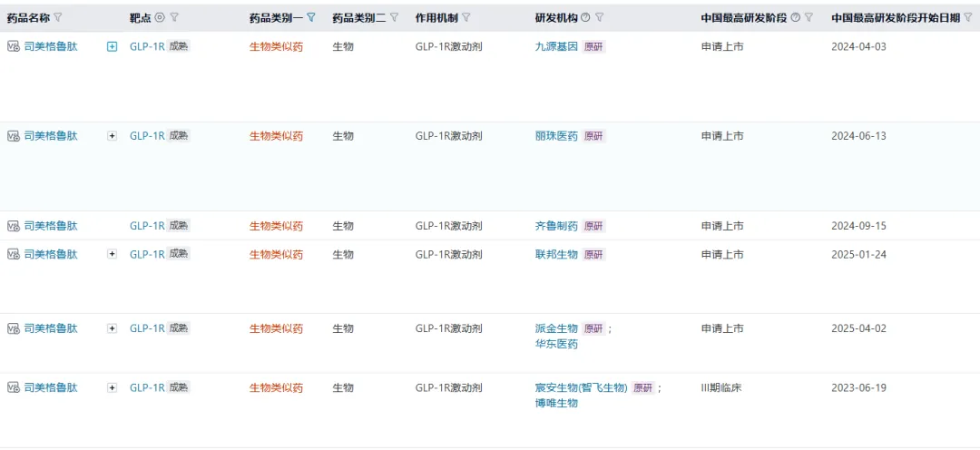The width and height of the screenshot is (980, 450).
Task: Expand the row for 九源基因's 司美格鲁肽
Action: (x=113, y=46)
